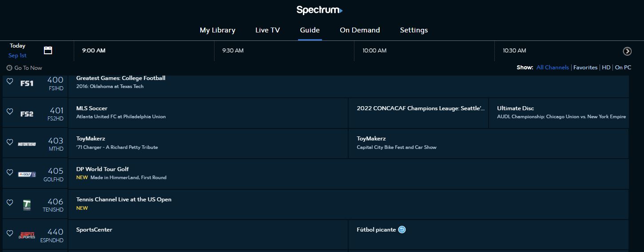The image size is (644, 252).
Task: Select the Tennis Channel logo
Action: pos(27,205)
